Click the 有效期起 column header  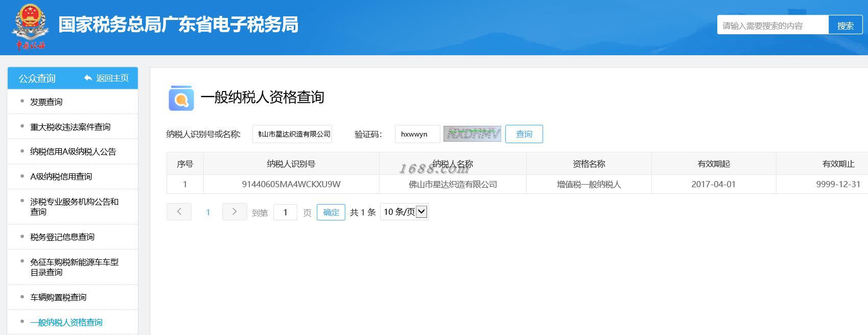(x=714, y=164)
